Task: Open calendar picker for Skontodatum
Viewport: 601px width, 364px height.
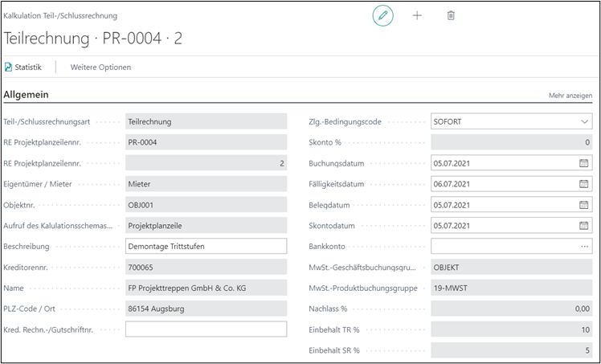Action: (x=584, y=226)
